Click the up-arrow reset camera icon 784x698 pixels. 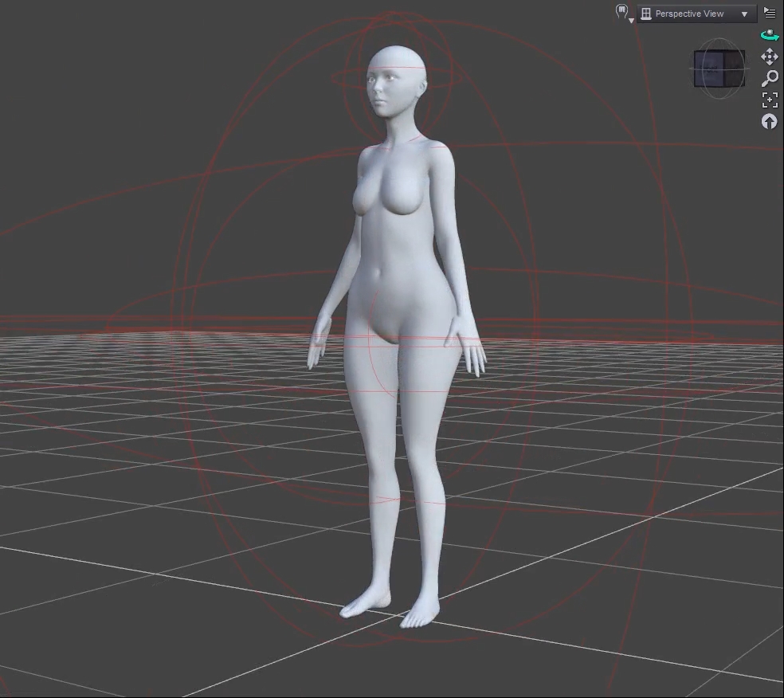770,121
